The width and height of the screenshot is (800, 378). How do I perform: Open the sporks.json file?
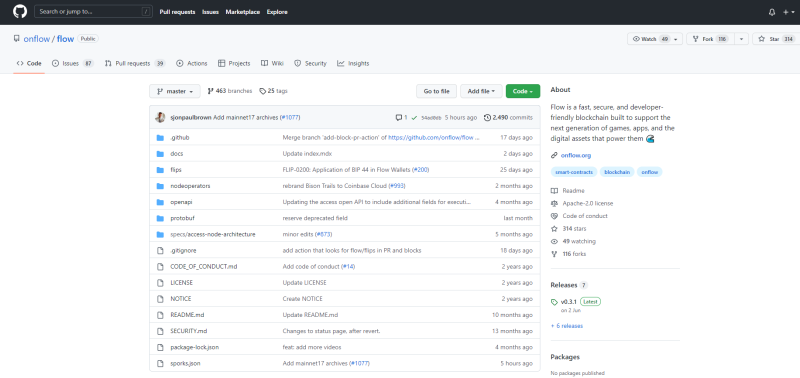coord(185,363)
